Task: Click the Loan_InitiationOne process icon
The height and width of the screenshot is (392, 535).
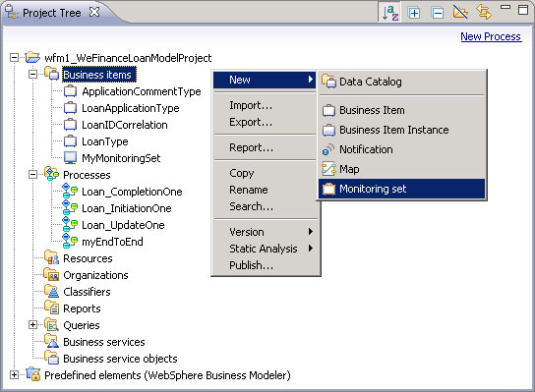Action: click(x=70, y=207)
